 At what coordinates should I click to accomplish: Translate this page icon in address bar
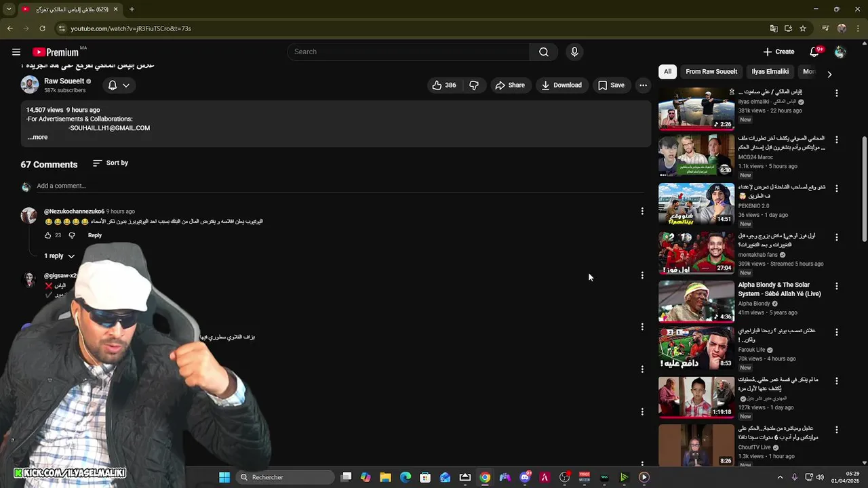pos(773,28)
